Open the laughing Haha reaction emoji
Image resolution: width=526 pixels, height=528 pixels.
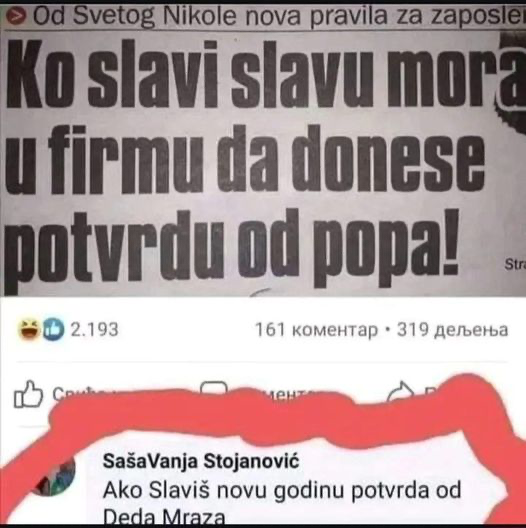[30, 330]
